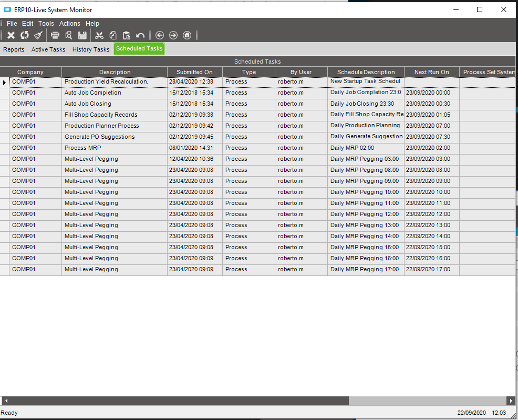
Task: Sort by the Next Run On column header
Action: tap(431, 72)
